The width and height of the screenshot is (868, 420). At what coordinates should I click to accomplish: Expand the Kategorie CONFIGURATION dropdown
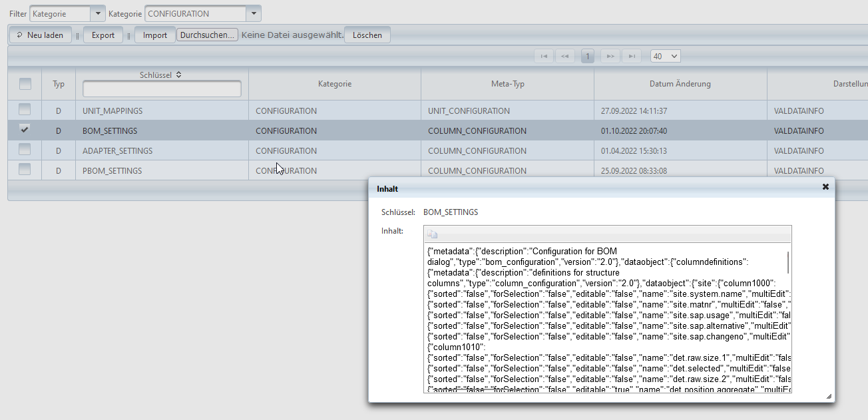(x=202, y=13)
